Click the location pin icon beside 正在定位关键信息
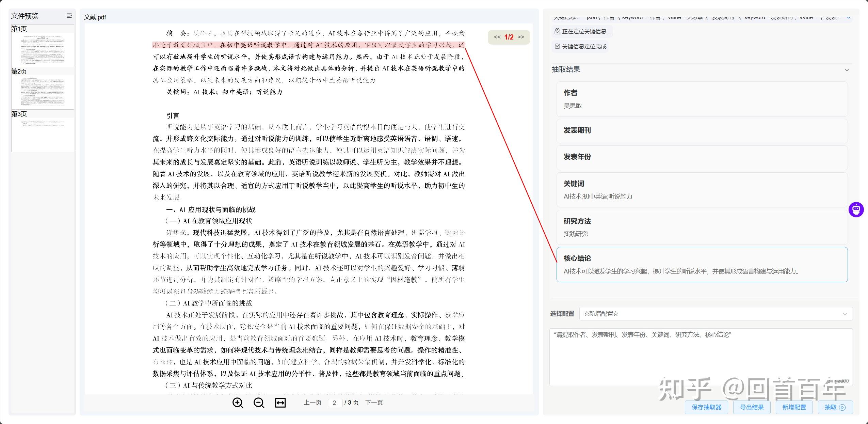 point(557,31)
